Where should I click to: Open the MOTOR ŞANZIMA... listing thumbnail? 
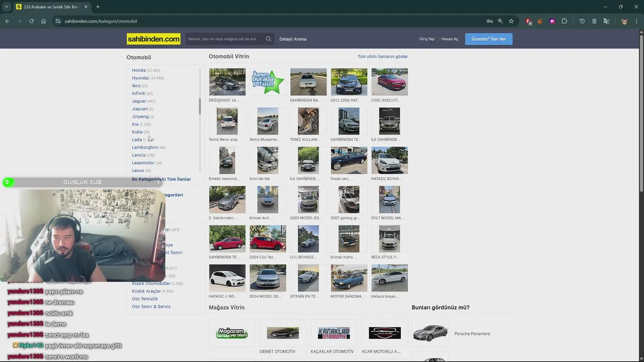[x=349, y=278]
